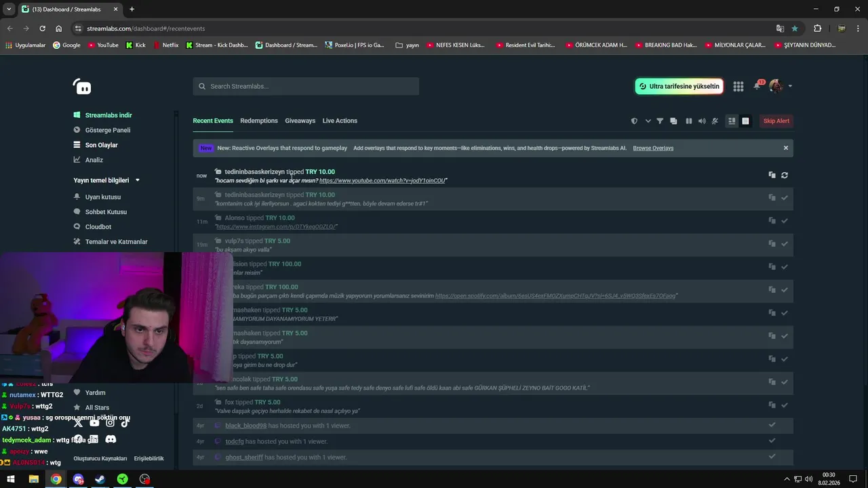
Task: Toggle the crossed-out microphone alert icon
Action: pos(715,121)
